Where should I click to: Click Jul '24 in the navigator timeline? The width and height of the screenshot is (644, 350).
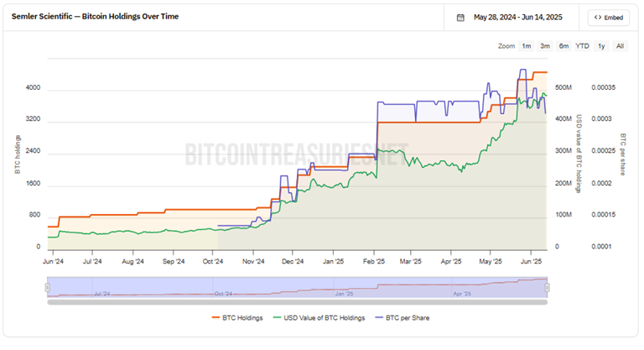coord(104,294)
